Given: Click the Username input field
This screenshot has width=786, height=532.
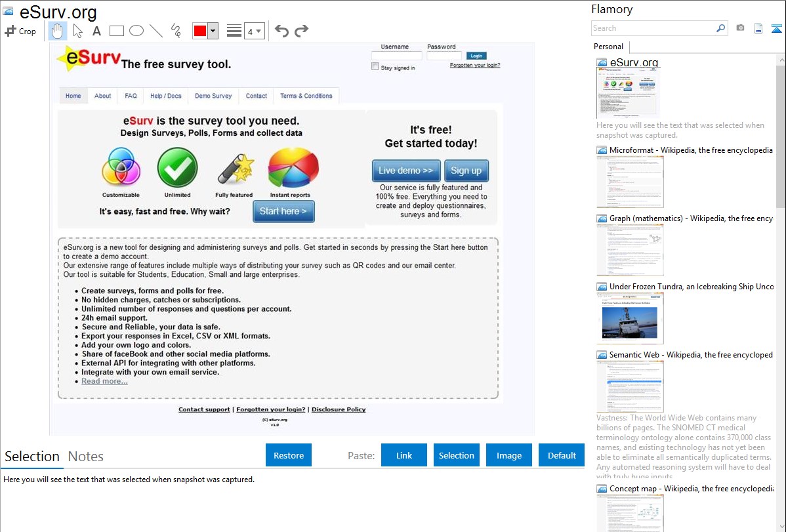Looking at the screenshot, I should (x=396, y=56).
